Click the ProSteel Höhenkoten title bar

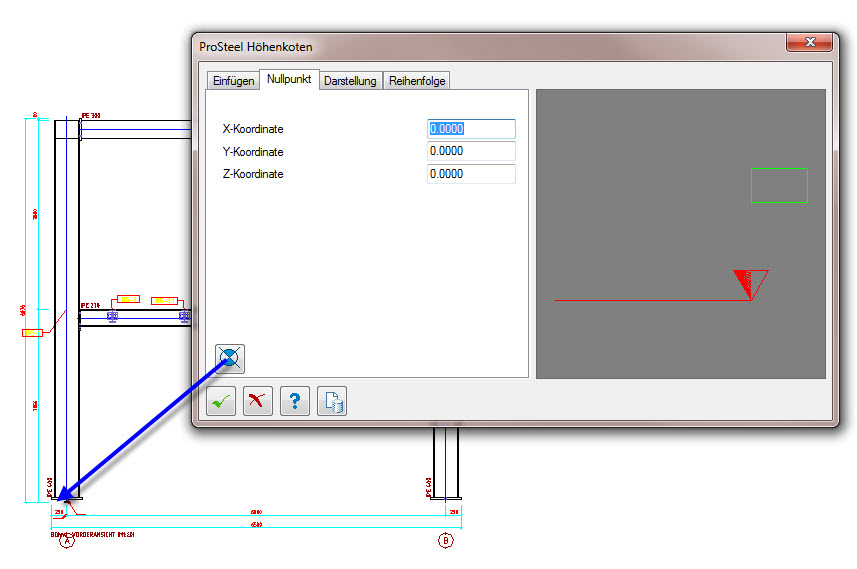coord(492,47)
